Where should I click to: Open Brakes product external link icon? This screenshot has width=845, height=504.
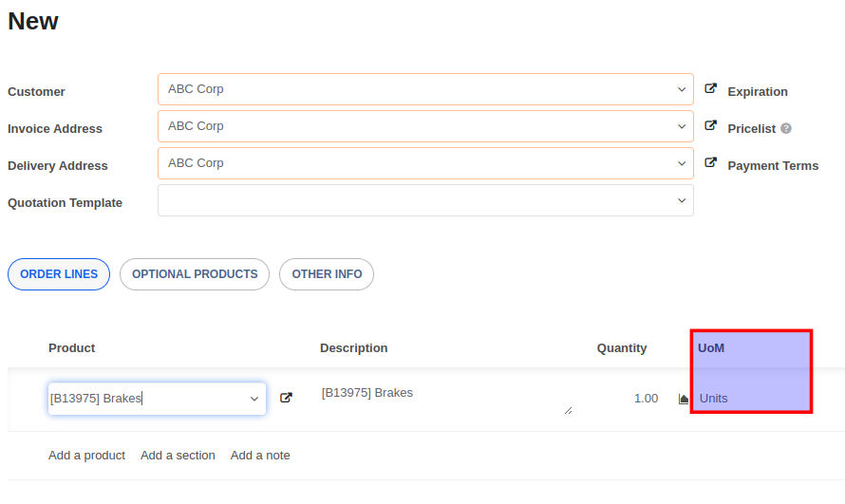point(286,399)
